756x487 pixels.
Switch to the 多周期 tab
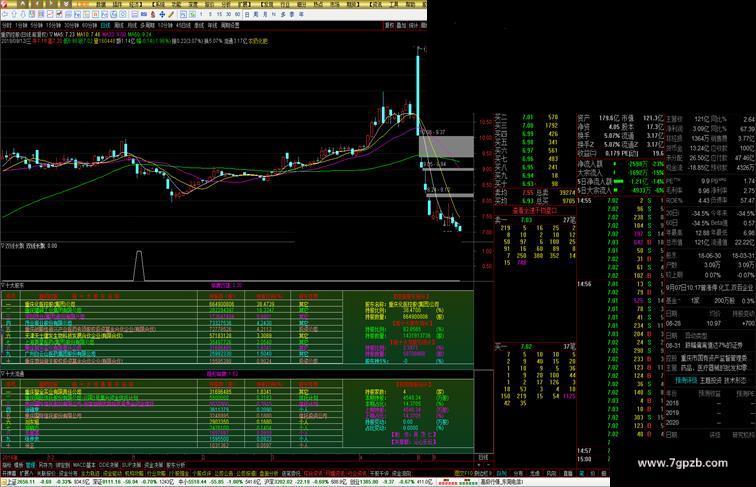(x=147, y=25)
